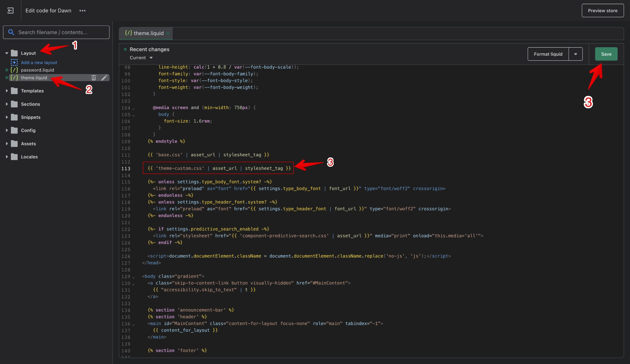Open the Format liquid dropdown arrow
Viewport: 630px width, 364px height.
pos(576,54)
